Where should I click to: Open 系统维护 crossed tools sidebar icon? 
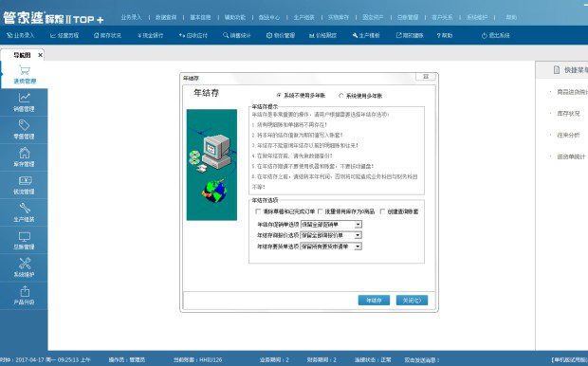25,264
